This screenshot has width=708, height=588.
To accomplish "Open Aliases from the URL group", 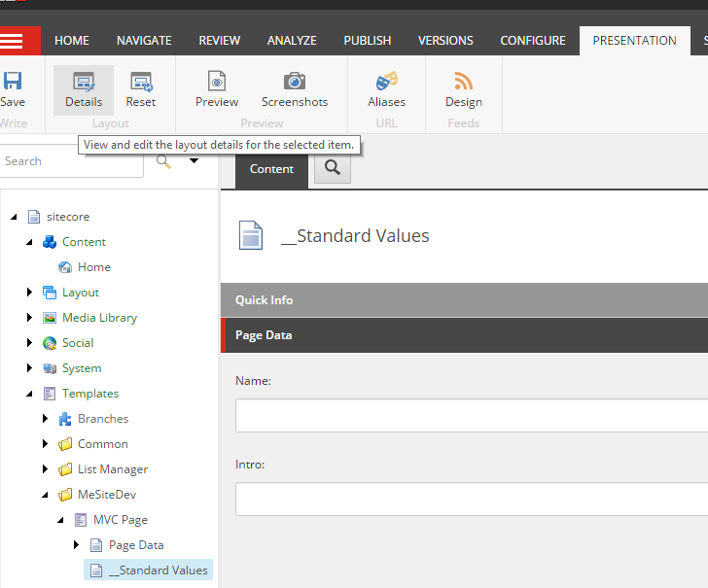I will (x=386, y=83).
